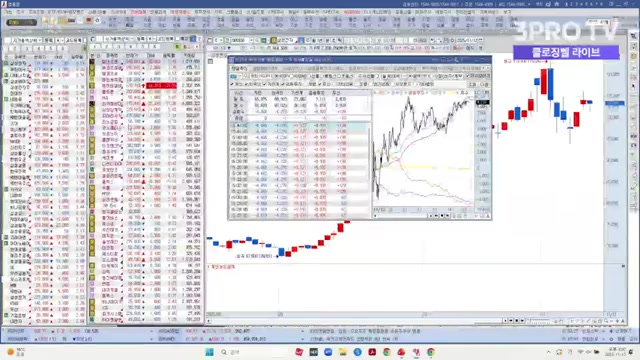The image size is (640, 360).
Task: Toggle the checkbox right of the popup's radio row
Action: coord(468,76)
